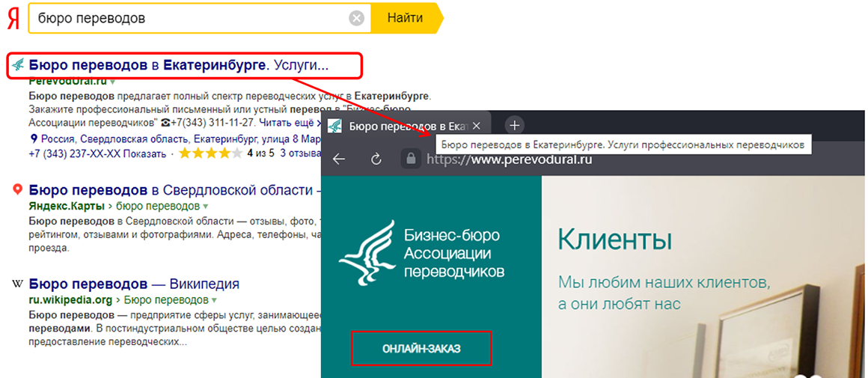This screenshot has height=378, width=868.
Task: Go back with the browser arrow
Action: coord(339,159)
